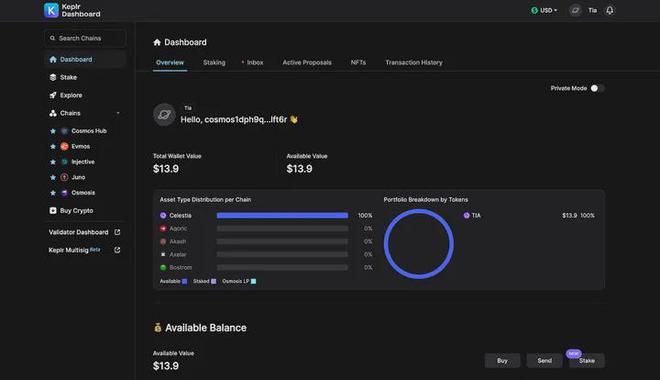Open the Transaction History tab
The image size is (660, 380).
(x=414, y=62)
